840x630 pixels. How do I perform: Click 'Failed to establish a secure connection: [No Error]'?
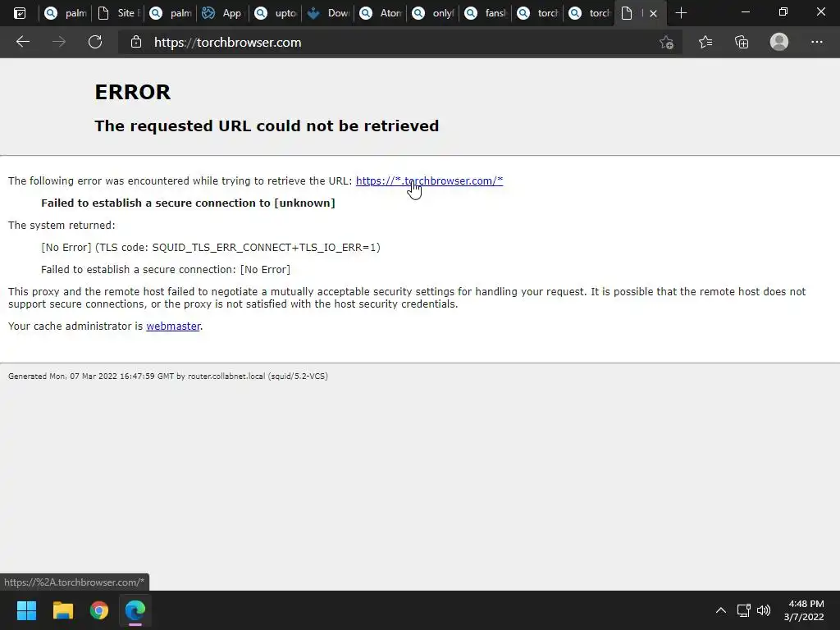coord(166,269)
